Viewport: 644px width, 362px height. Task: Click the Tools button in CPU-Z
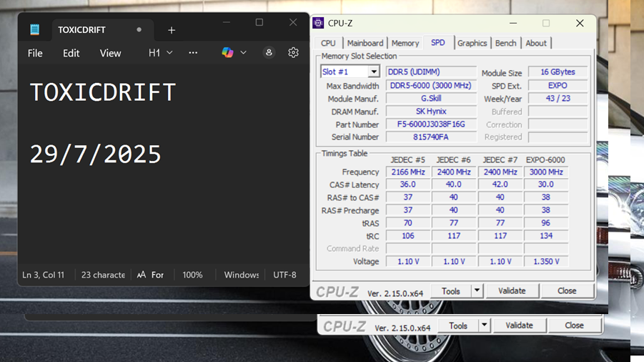[x=450, y=290]
